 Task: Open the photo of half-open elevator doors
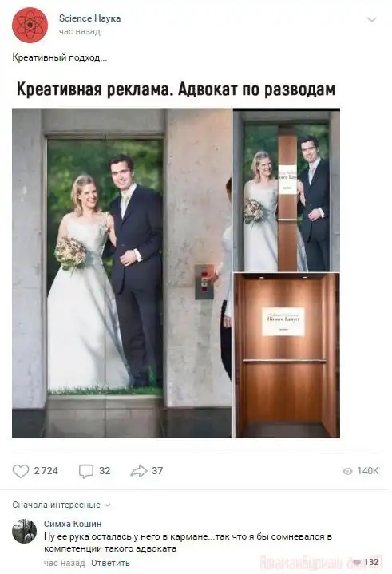pyautogui.click(x=287, y=190)
